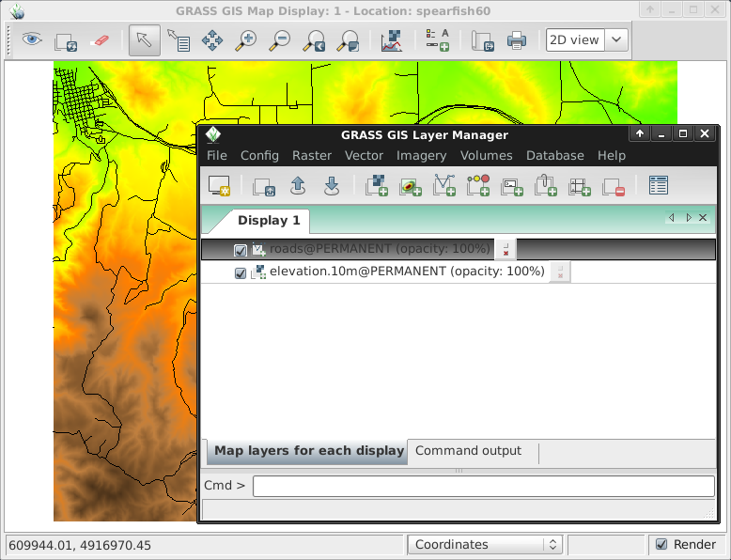Open the Analyze map tool
The width and height of the screenshot is (731, 560).
coord(393,40)
